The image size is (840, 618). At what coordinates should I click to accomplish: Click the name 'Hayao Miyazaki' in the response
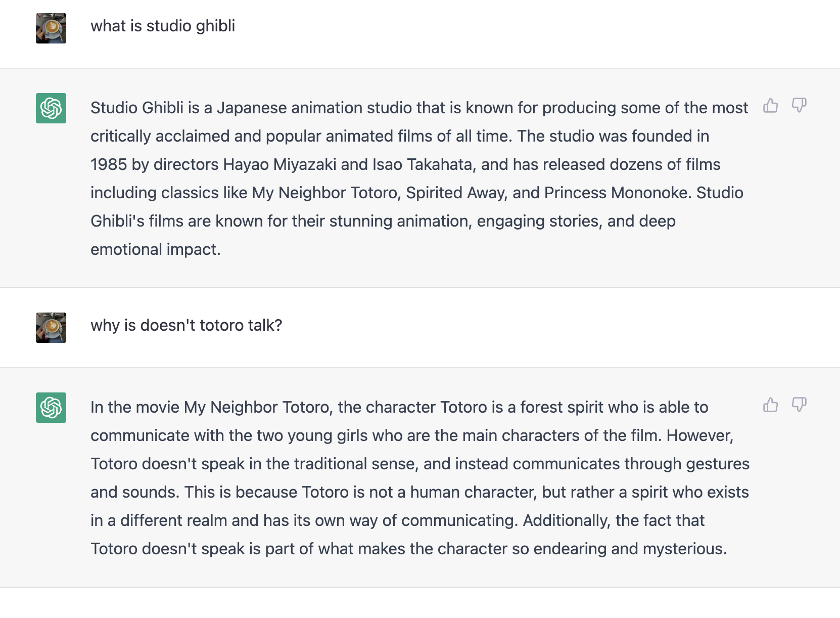click(280, 164)
